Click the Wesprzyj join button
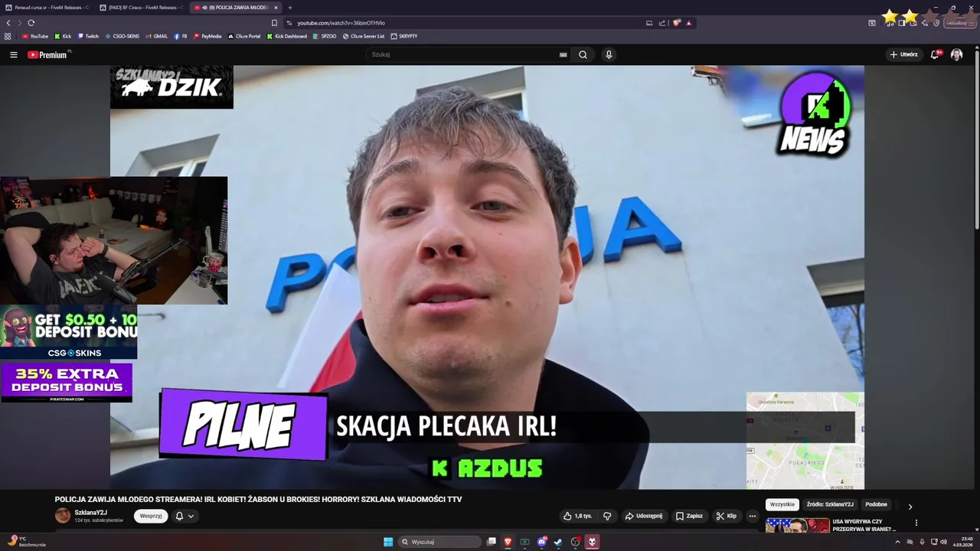The image size is (980, 551). [x=151, y=516]
